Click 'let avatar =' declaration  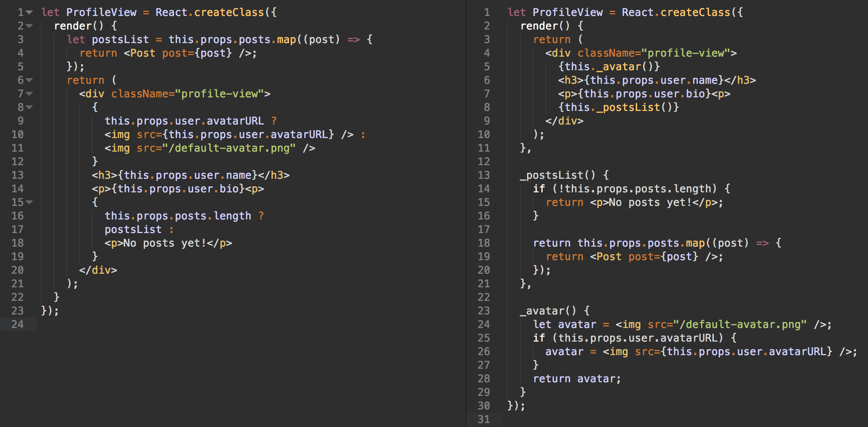point(571,324)
